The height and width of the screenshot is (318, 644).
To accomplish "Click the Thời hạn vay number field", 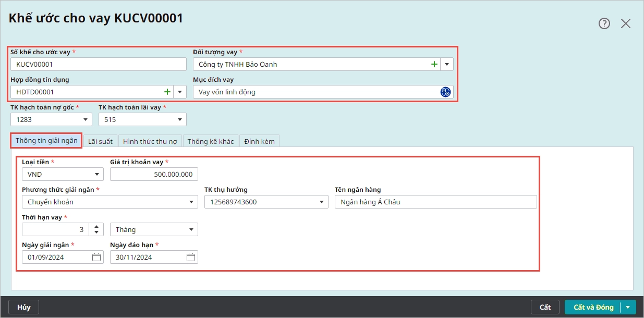I will tap(56, 229).
